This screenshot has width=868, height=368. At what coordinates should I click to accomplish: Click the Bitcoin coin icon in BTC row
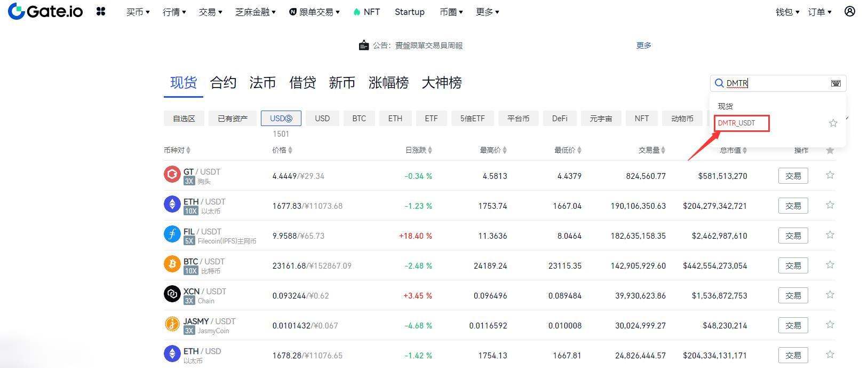point(172,264)
